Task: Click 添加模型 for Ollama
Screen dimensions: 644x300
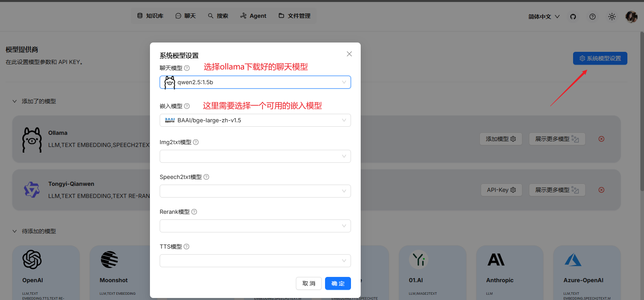Action: pyautogui.click(x=501, y=139)
